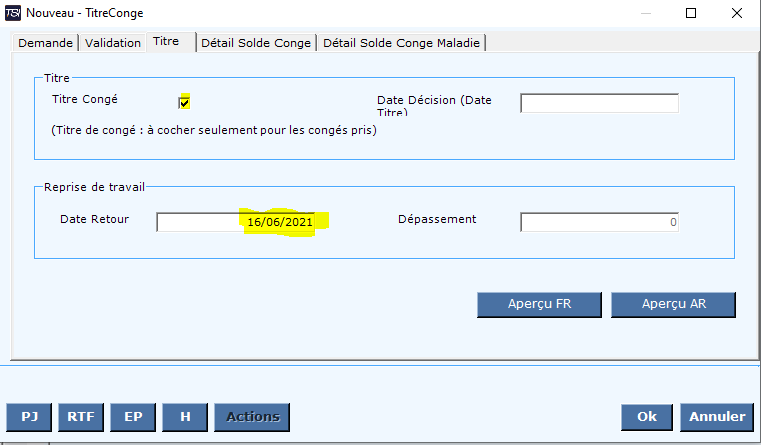
Task: Open the Validation tab
Action: point(113,43)
